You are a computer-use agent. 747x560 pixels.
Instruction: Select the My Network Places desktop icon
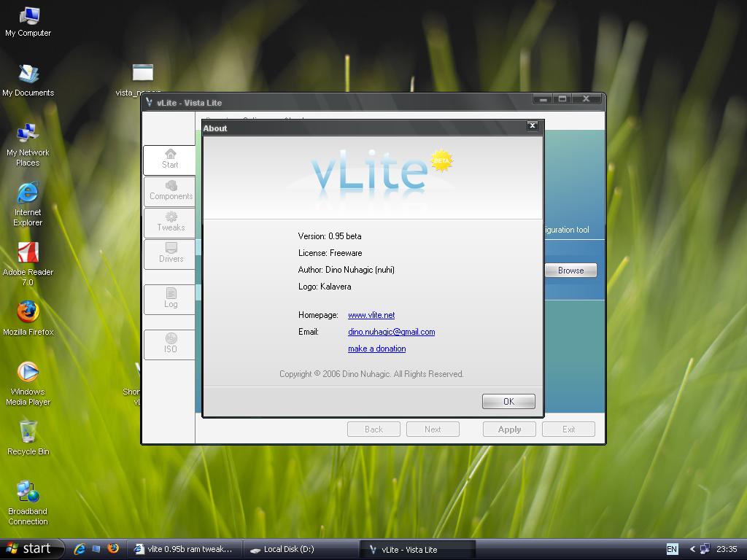(x=28, y=145)
